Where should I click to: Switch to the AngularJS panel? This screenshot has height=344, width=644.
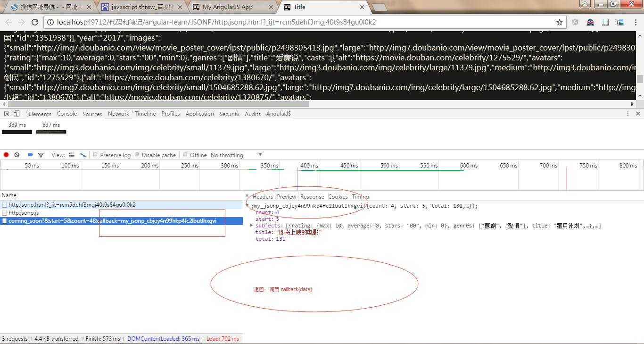tap(279, 114)
